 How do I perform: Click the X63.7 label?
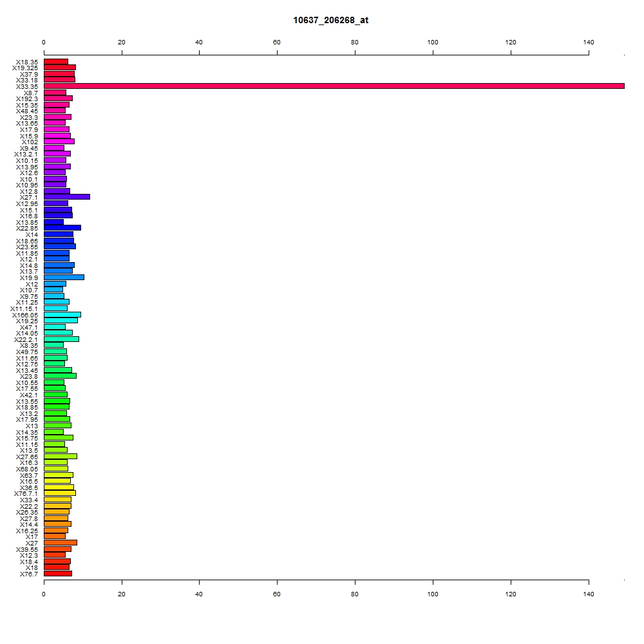coord(29,476)
